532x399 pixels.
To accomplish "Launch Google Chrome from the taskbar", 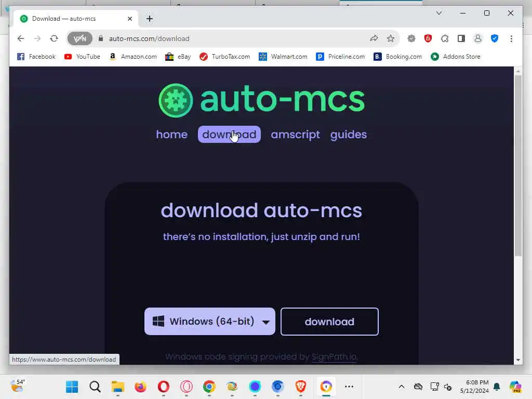I will pyautogui.click(x=209, y=387).
